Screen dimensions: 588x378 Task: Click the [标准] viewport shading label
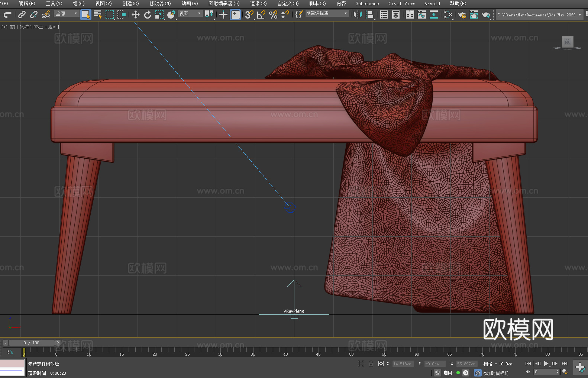tap(25, 27)
